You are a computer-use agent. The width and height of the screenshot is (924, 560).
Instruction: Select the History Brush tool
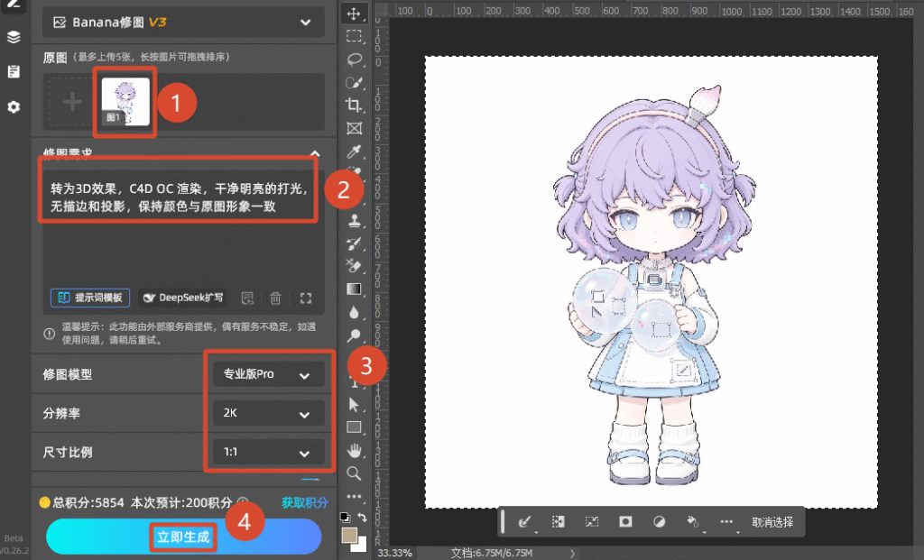pyautogui.click(x=354, y=243)
